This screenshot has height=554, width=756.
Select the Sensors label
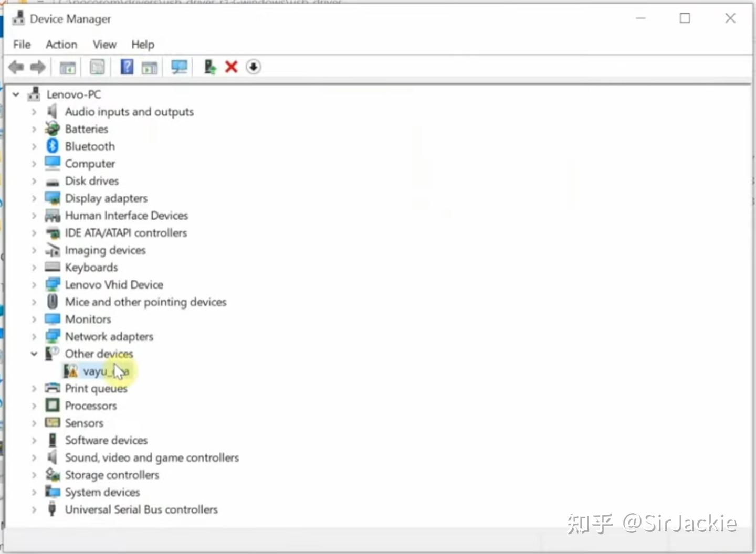[x=84, y=423]
